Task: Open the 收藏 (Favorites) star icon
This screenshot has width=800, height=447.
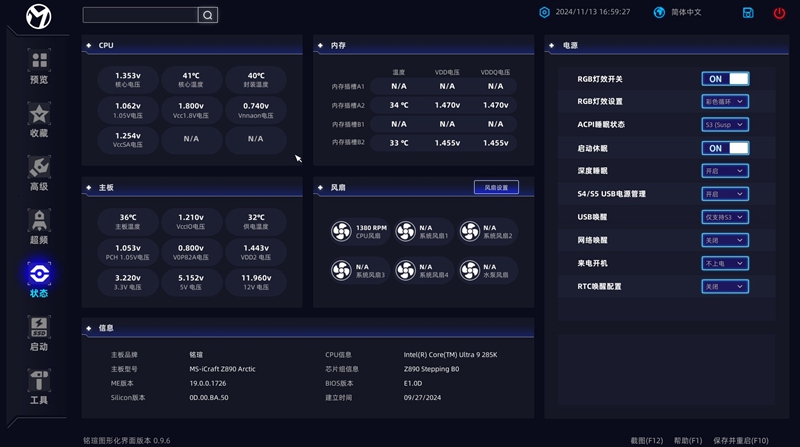Action: (39, 119)
